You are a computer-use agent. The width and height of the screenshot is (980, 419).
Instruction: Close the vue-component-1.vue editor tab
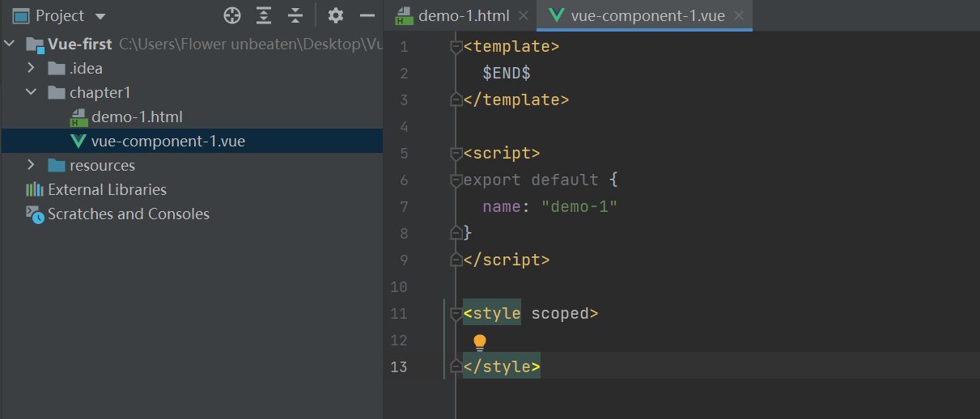tap(738, 15)
